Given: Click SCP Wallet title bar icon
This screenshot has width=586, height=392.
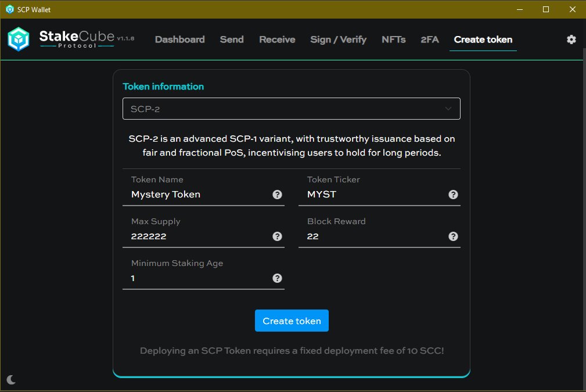Looking at the screenshot, I should point(10,9).
